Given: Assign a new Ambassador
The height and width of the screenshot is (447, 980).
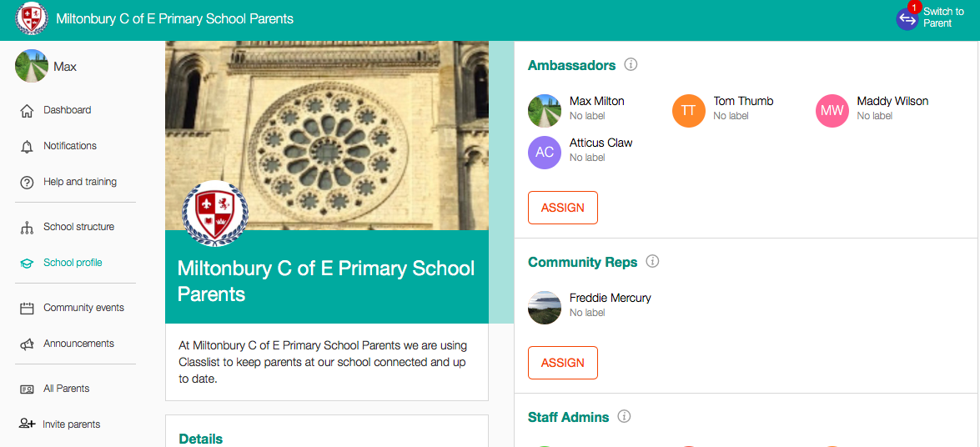Looking at the screenshot, I should (x=562, y=208).
